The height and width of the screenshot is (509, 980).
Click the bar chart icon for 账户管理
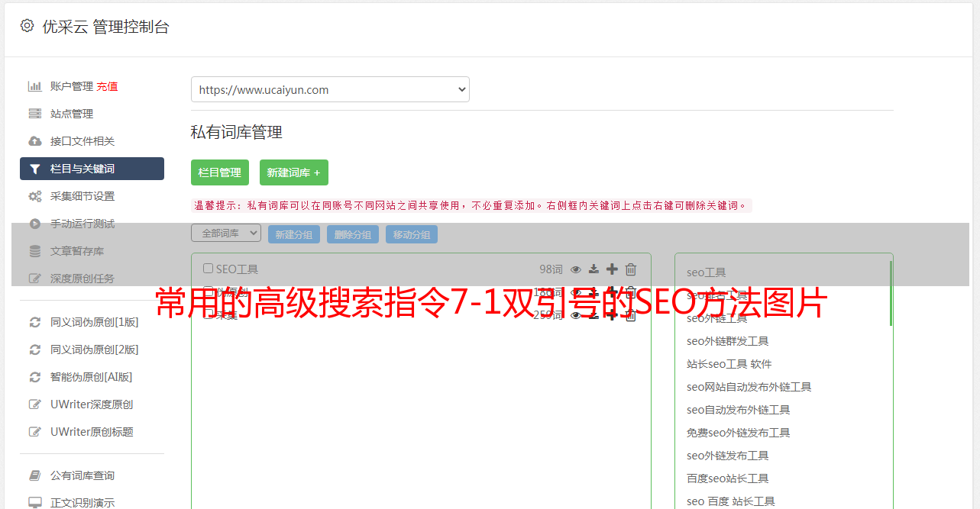[35, 86]
